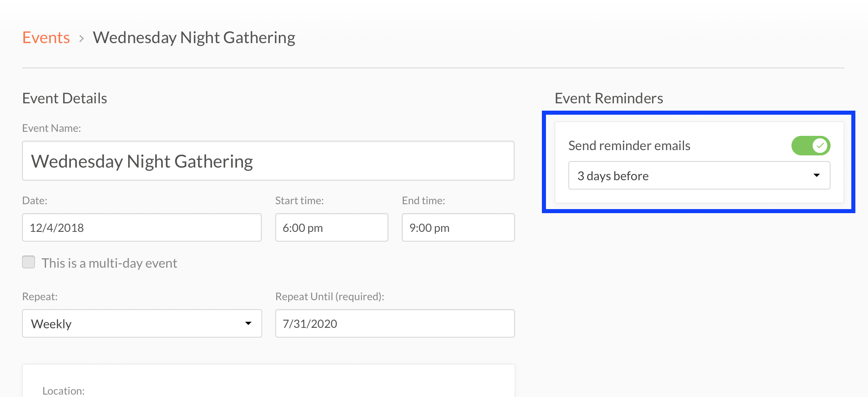Click the Repeat Until field showing 7/31/2020
The image size is (868, 397).
(395, 324)
